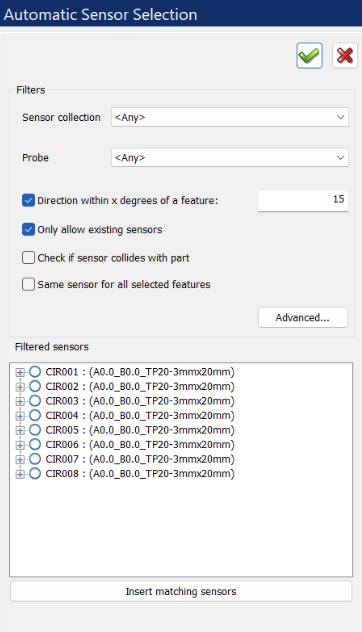Screen dimensions: 362x632
Task: Select CIR001 : (A0.0_B0.0_TP20-3mmx20mm) row text
Action: coord(140,372)
